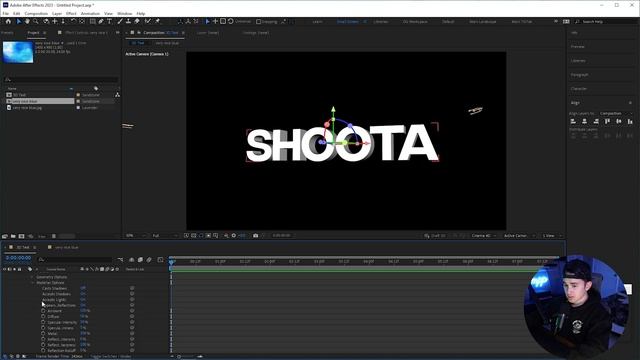Viewport: 640px width, 360px height.
Task: Click the snapshot camera icon below viewer
Action: 256,236
